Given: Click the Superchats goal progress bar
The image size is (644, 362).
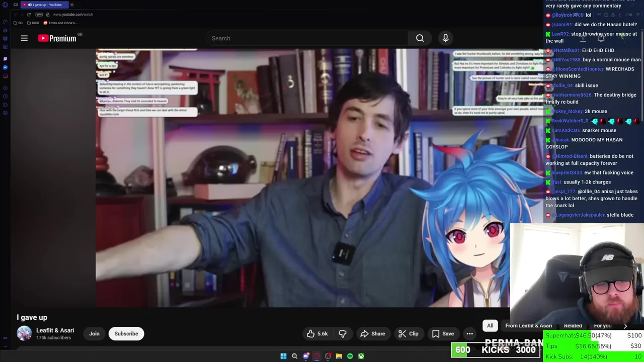Looking at the screenshot, I should coord(594,335).
